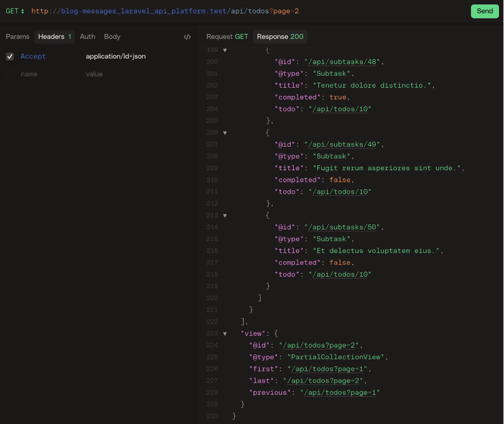Click title text "Et delectus voluptatem eius."
Viewport: 504px width, 424px height.
tap(376, 250)
